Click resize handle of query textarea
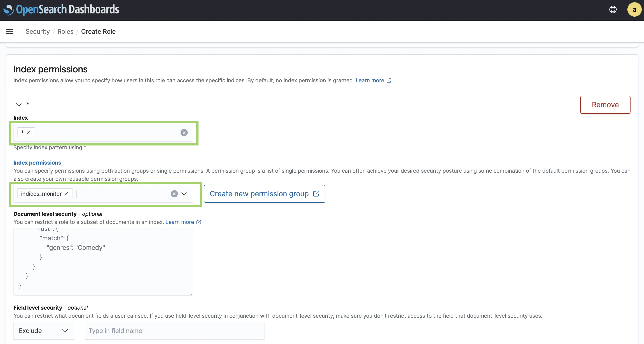 pyautogui.click(x=191, y=293)
